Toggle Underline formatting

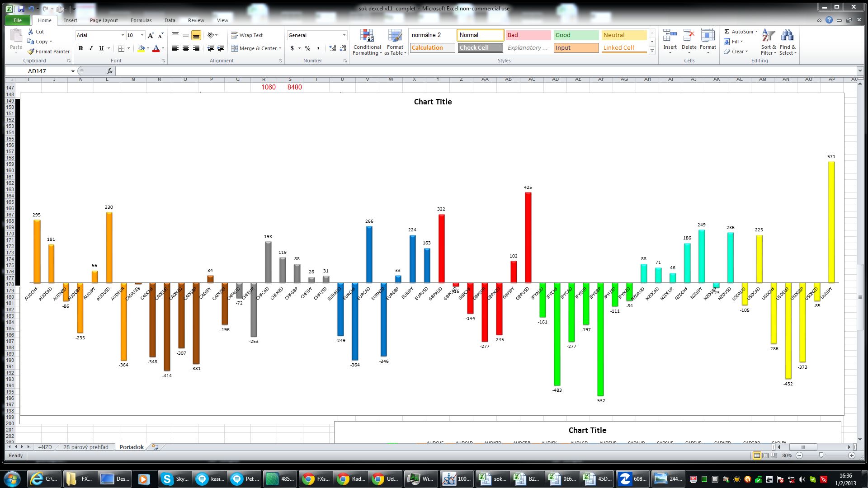[101, 48]
